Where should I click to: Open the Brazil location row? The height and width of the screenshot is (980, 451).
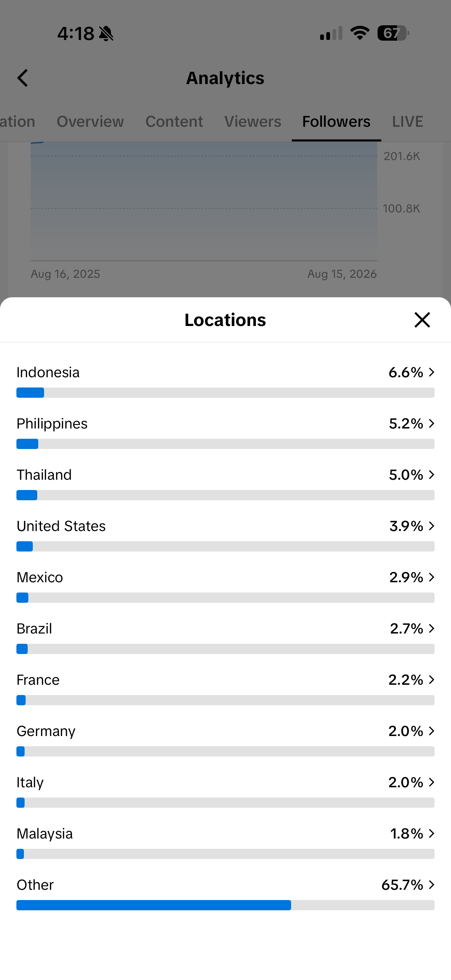tap(225, 637)
